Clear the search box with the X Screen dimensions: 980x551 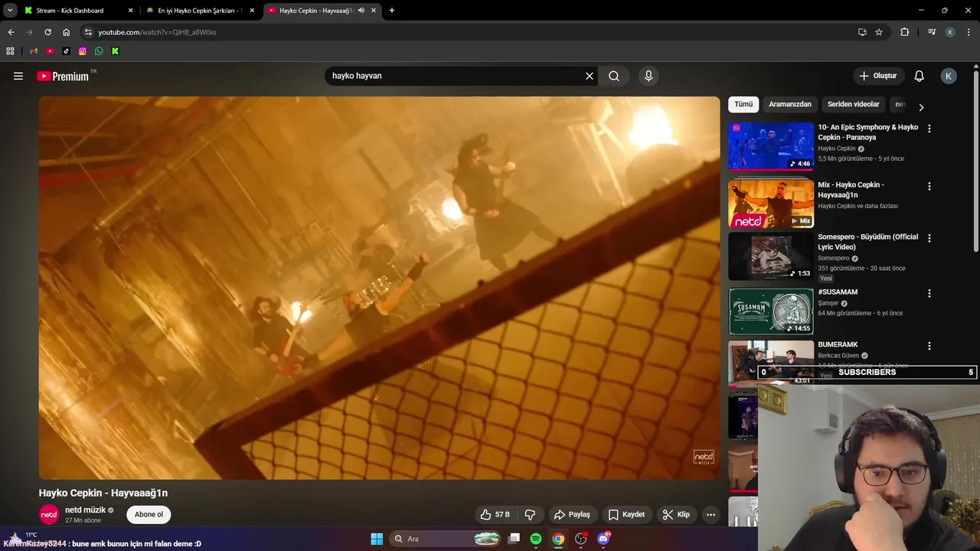(x=590, y=76)
